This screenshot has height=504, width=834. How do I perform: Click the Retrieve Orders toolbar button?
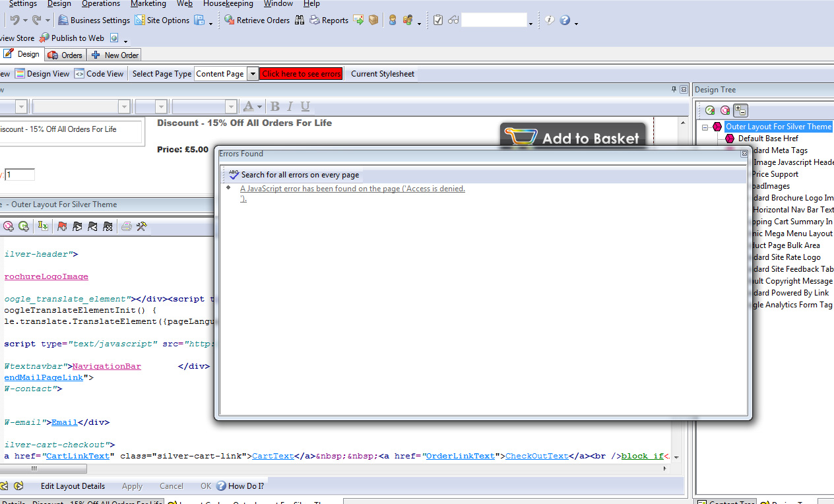257,20
